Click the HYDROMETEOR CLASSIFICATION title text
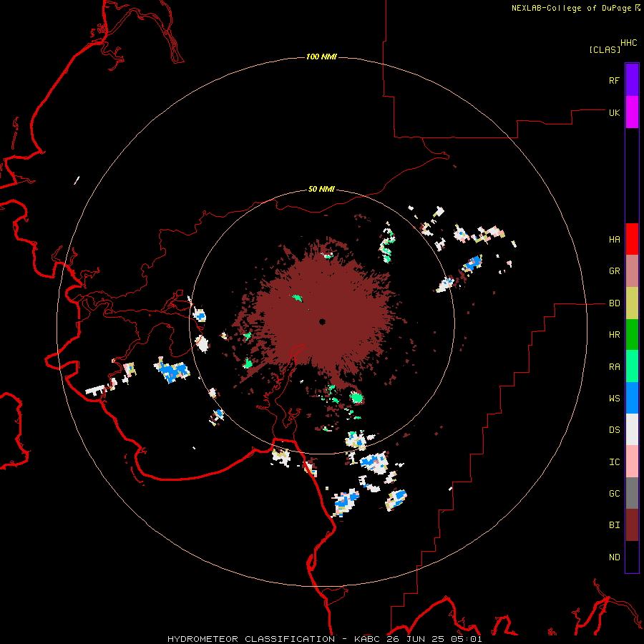The image size is (644, 644). click(x=251, y=639)
